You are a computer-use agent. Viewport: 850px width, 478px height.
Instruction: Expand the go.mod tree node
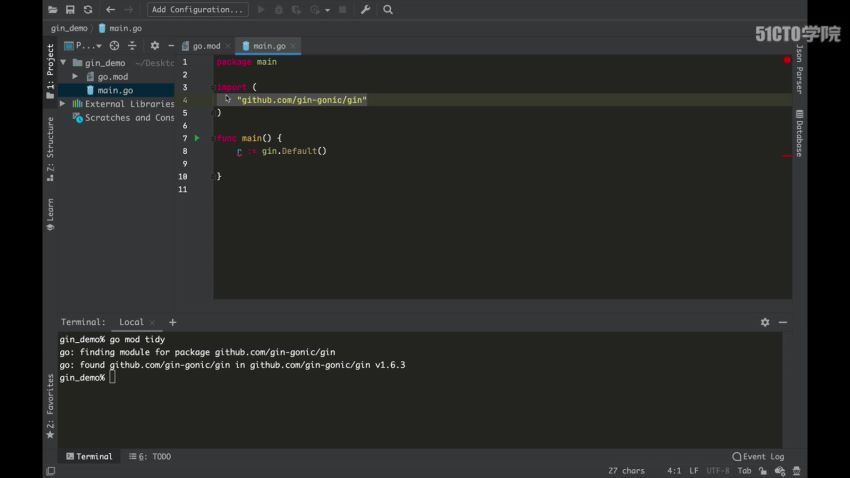(75, 77)
